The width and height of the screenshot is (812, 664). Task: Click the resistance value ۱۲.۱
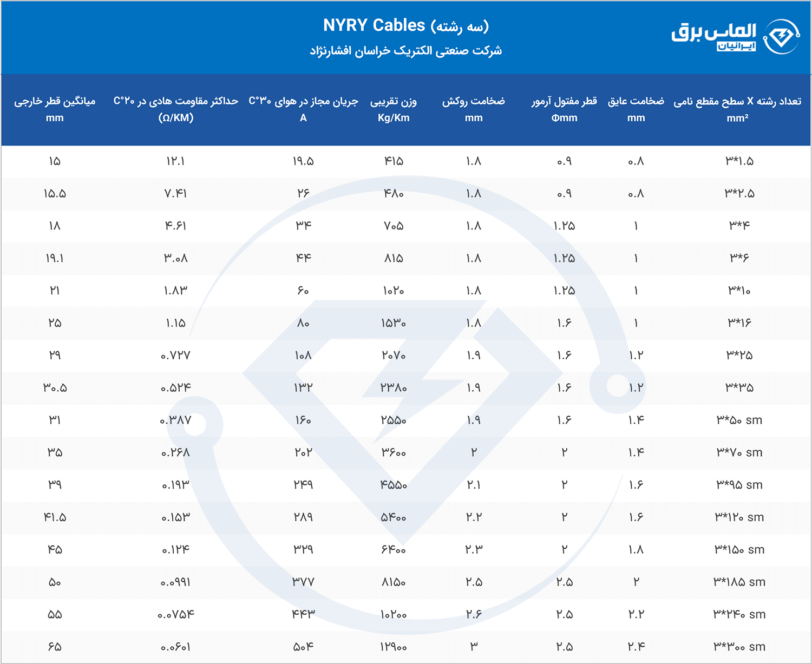point(175,161)
